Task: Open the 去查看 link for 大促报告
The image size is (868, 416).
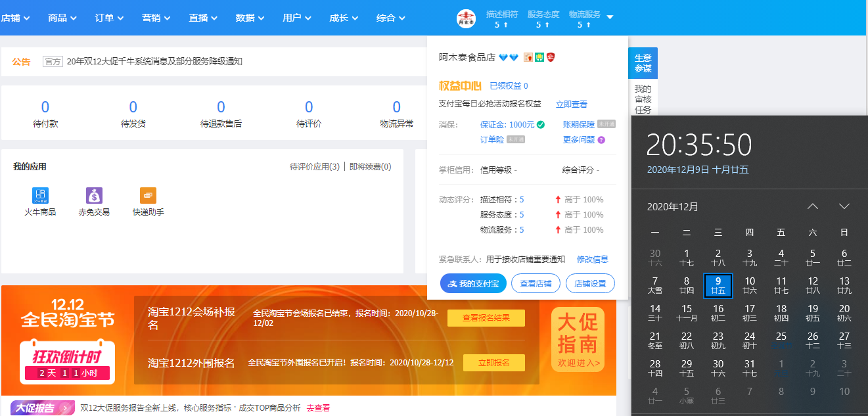Action: pos(318,408)
